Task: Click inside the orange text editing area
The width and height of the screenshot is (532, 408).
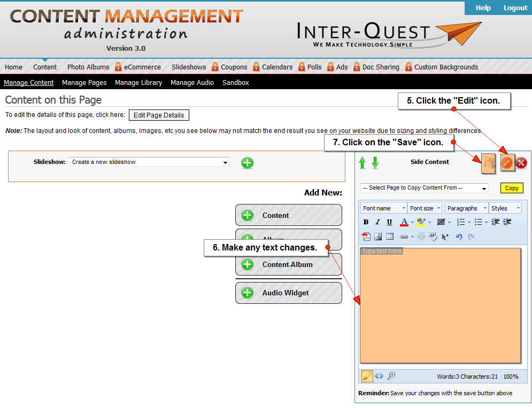Action: pos(440,310)
